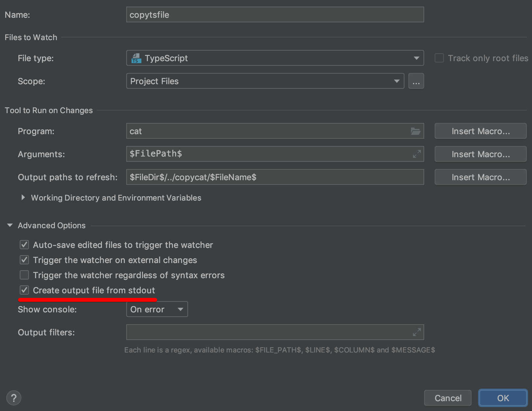Click the folder browse icon in Program field
532x411 pixels.
pyautogui.click(x=416, y=131)
